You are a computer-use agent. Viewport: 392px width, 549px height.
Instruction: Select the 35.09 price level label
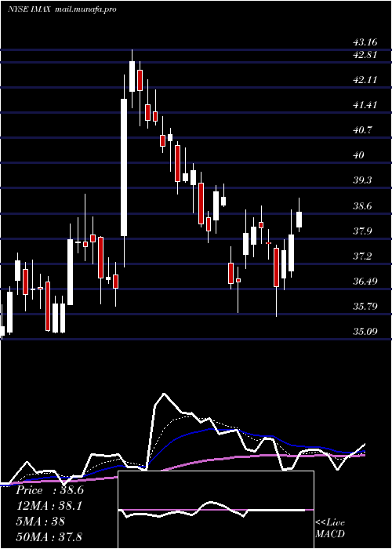click(x=365, y=331)
